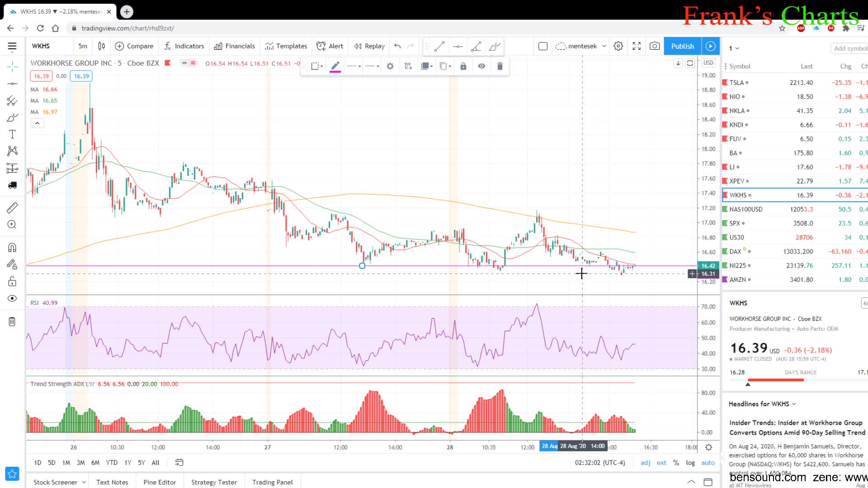This screenshot has height=488, width=868.
Task: Toggle ext extended hours
Action: 661,463
